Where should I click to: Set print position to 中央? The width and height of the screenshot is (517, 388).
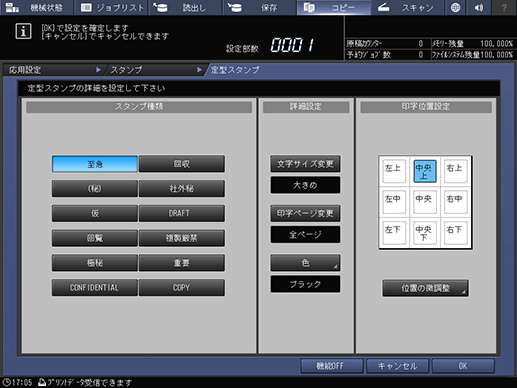coord(425,202)
